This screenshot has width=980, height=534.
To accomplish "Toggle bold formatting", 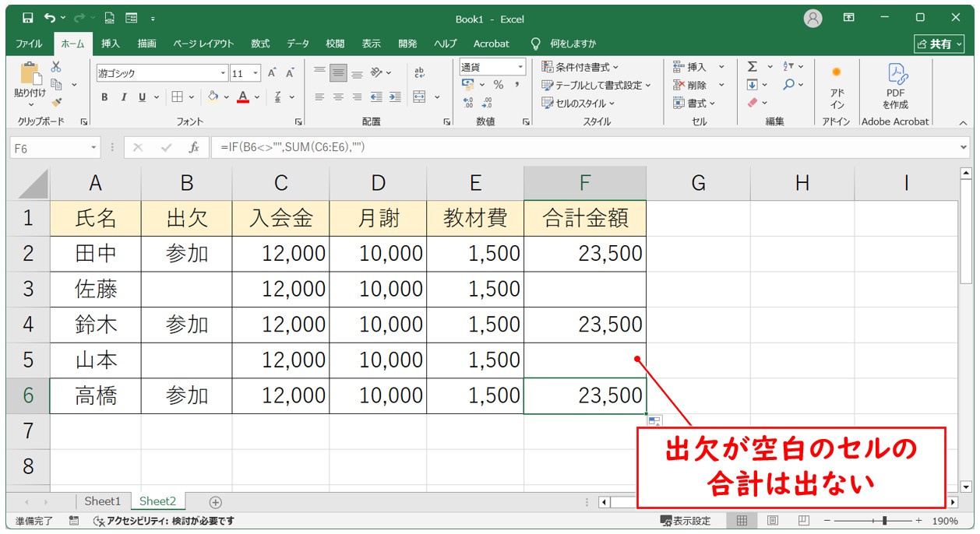I will click(x=104, y=97).
